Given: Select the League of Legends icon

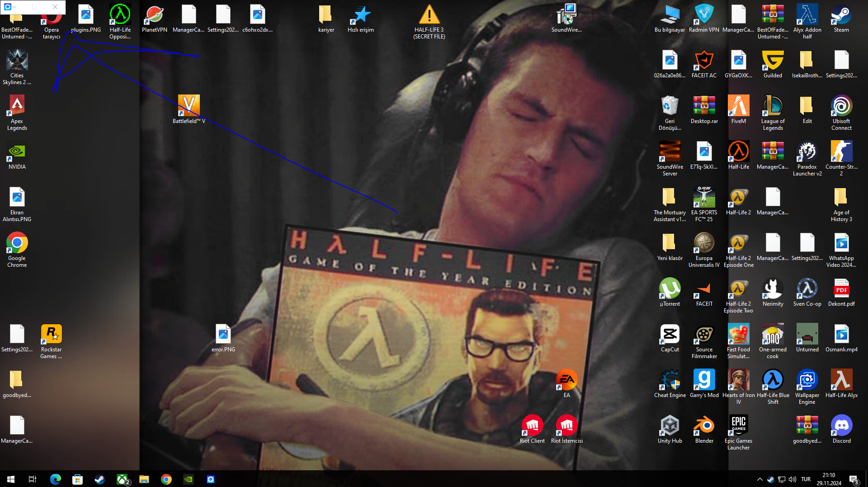Looking at the screenshot, I should pyautogui.click(x=773, y=113).
